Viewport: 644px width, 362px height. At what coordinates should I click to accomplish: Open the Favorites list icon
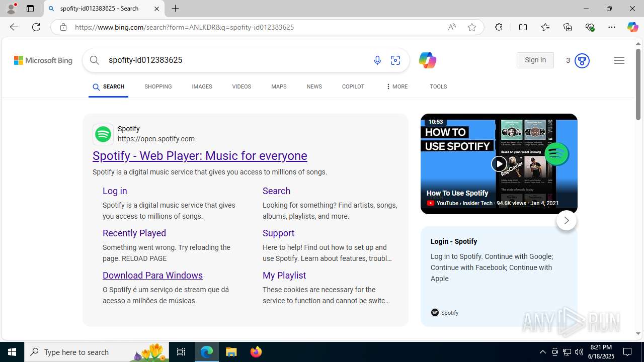pyautogui.click(x=545, y=27)
